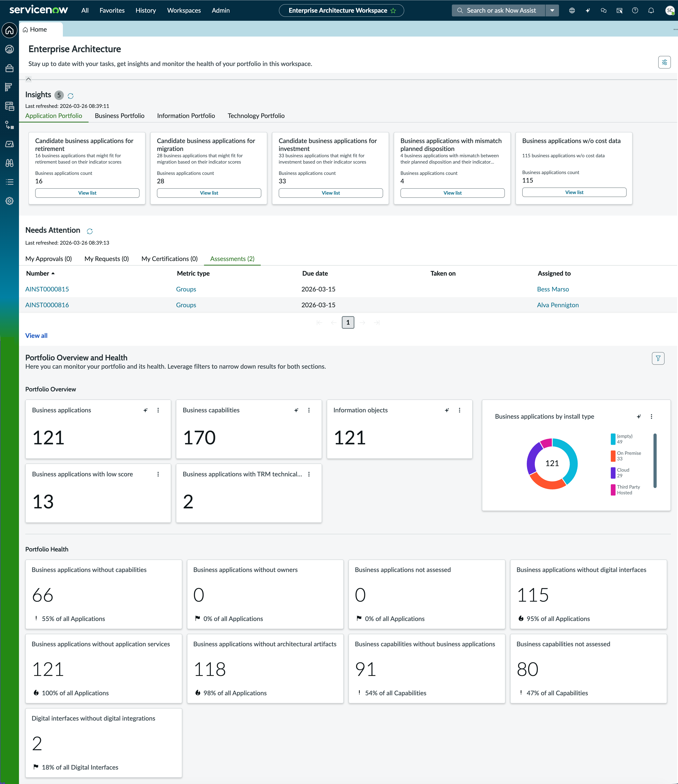Open the Portfolio Overview filter icon

click(658, 358)
